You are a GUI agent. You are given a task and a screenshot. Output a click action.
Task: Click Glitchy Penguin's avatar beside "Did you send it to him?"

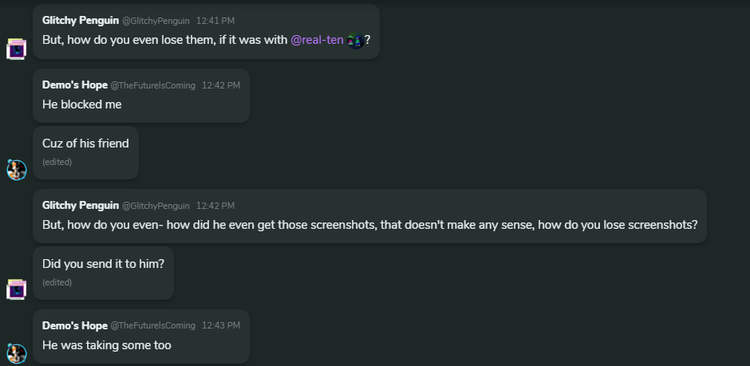point(16,290)
